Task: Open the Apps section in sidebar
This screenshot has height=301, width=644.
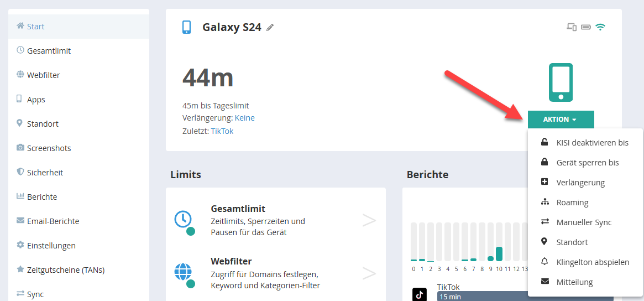Action: tap(78, 99)
